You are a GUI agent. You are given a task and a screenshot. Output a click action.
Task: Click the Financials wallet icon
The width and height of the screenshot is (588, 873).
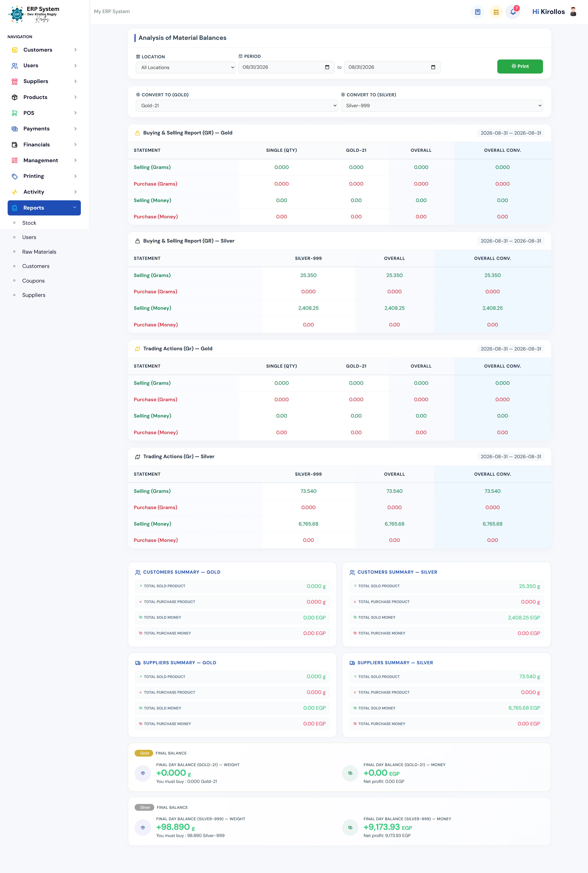(x=15, y=144)
